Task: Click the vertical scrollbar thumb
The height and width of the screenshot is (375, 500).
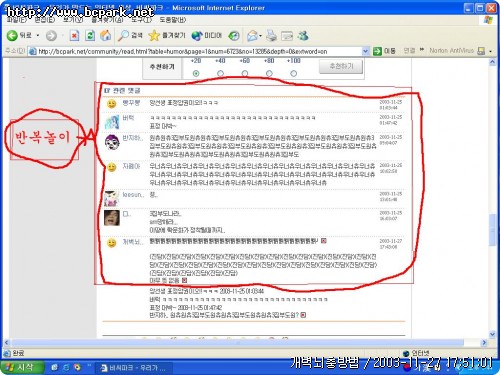Action: click(492, 230)
